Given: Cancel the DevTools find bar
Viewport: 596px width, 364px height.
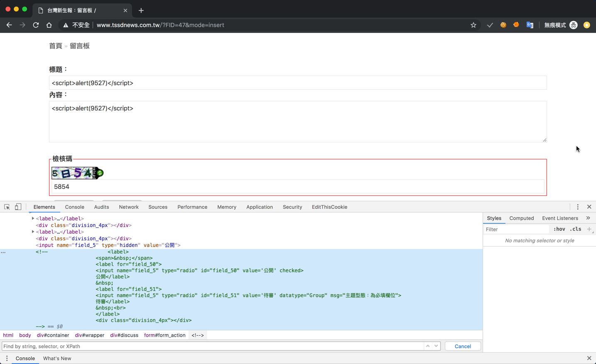Looking at the screenshot, I should (x=463, y=346).
